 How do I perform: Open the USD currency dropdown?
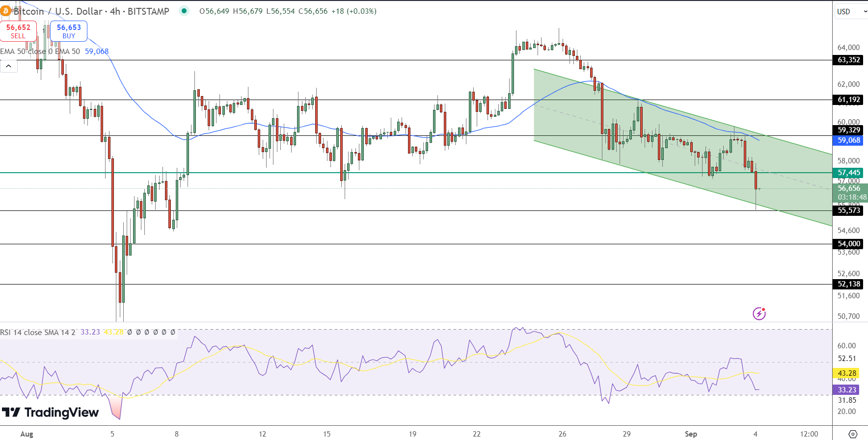[x=851, y=11]
